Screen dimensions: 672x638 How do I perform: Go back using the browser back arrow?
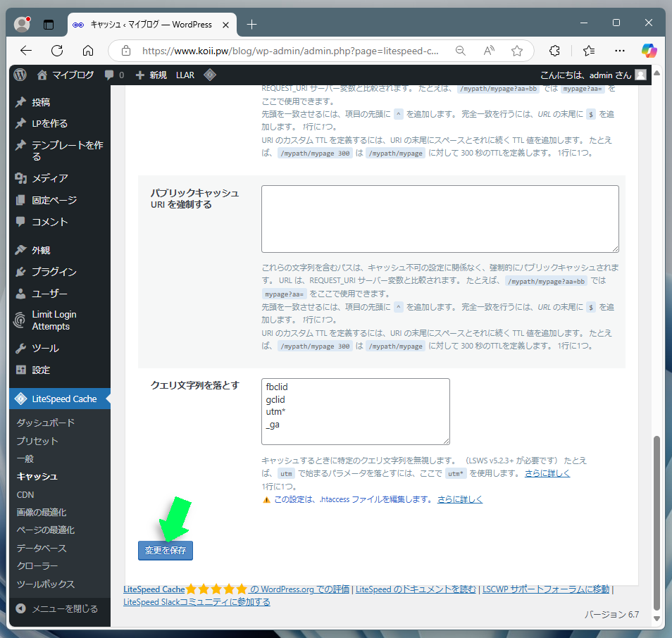click(26, 51)
